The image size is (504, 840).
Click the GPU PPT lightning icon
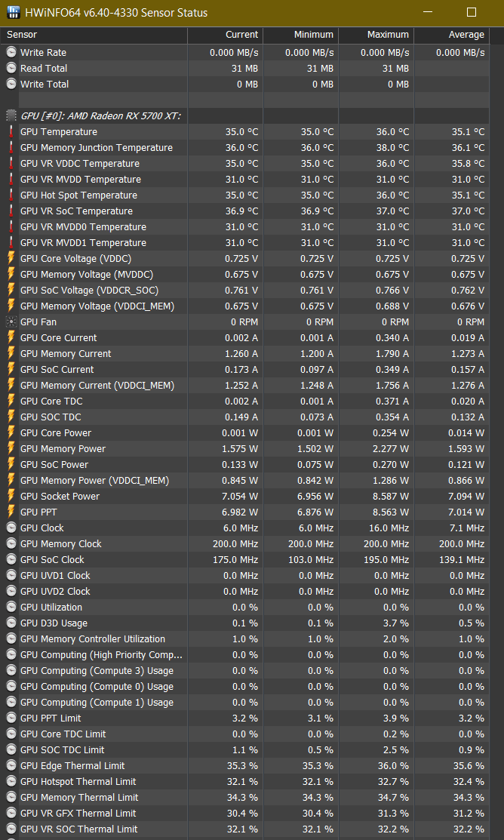point(11,512)
